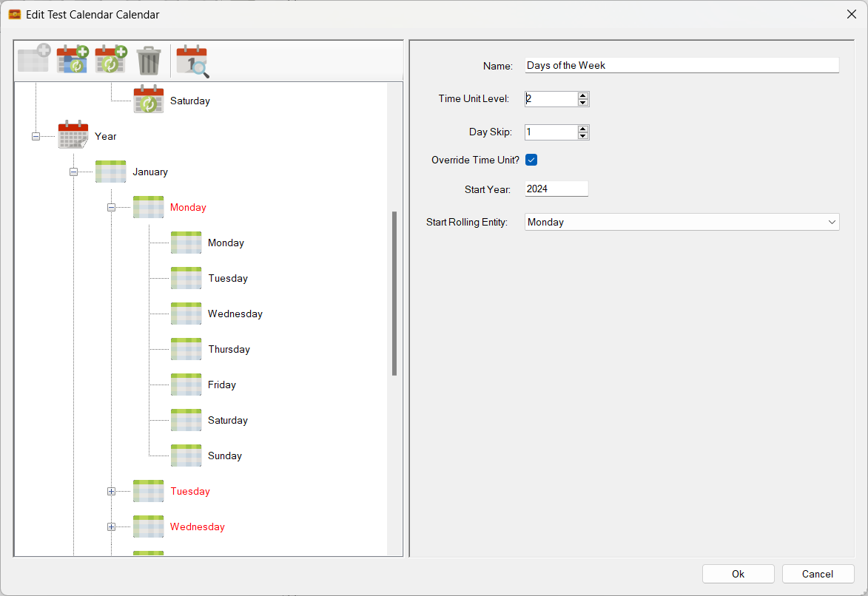Uncheck the Override Time Unit checkbox

(531, 160)
